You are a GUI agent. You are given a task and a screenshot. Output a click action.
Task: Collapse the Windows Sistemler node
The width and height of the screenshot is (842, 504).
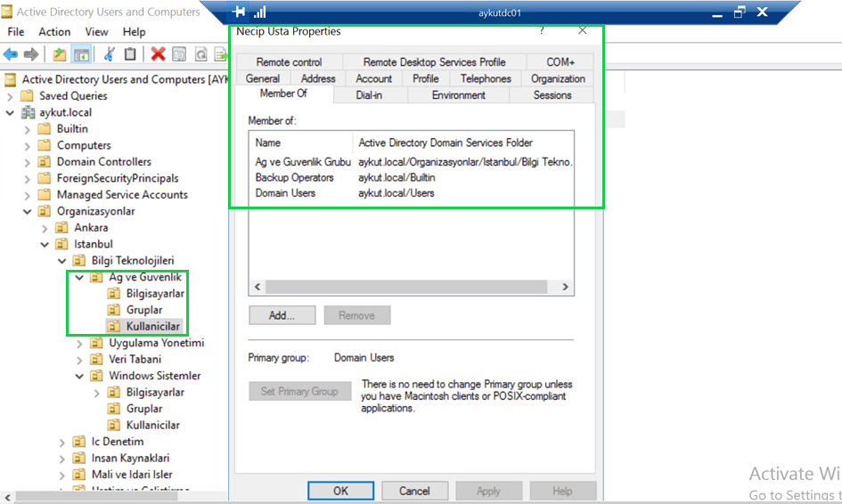click(80, 376)
